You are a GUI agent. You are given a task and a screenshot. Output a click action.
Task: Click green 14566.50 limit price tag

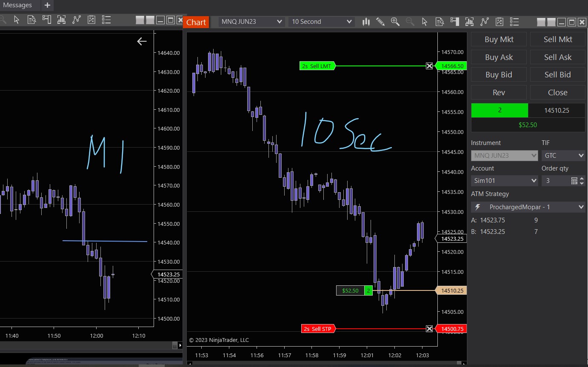click(452, 66)
